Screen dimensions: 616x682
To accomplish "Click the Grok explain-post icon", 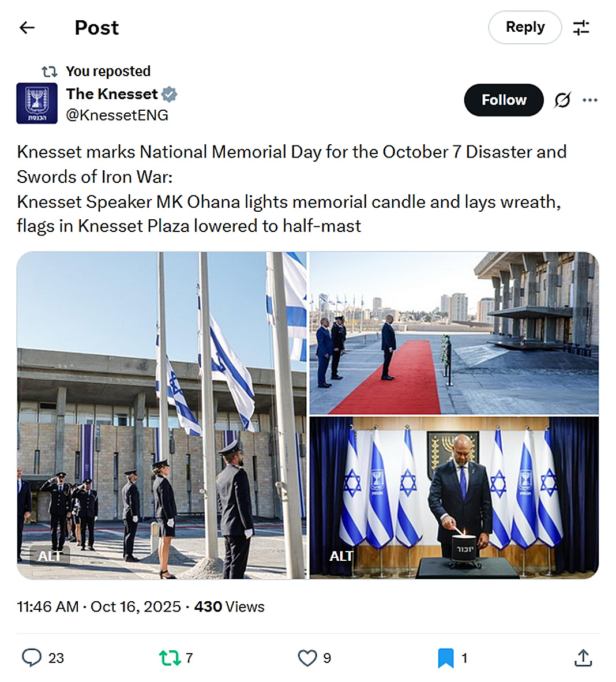I will click(562, 100).
